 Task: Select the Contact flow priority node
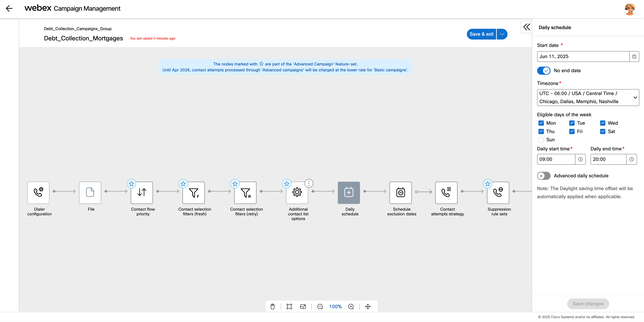142,192
